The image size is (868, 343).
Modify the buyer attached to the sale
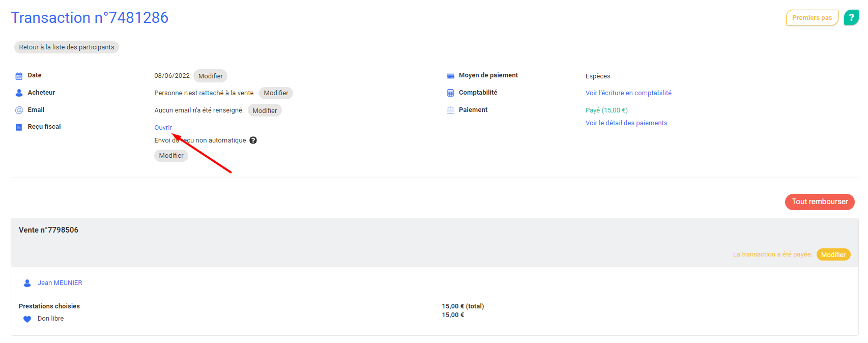point(276,93)
